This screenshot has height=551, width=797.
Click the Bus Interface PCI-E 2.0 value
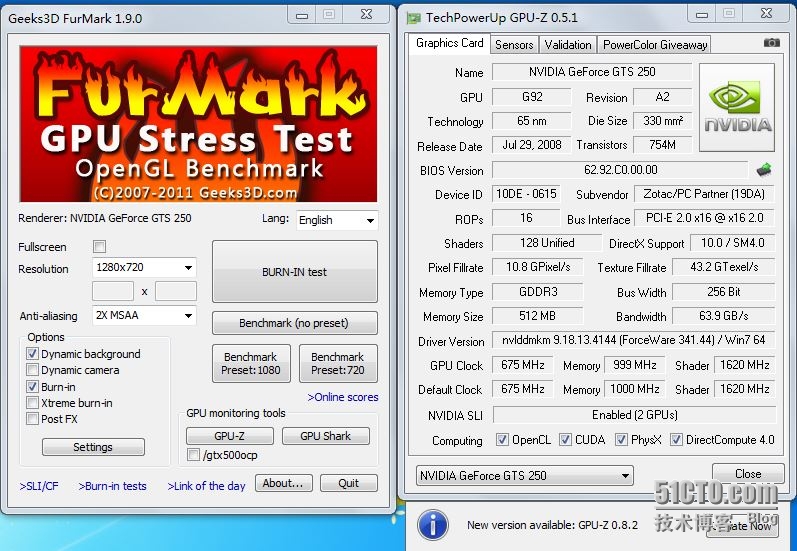704,218
